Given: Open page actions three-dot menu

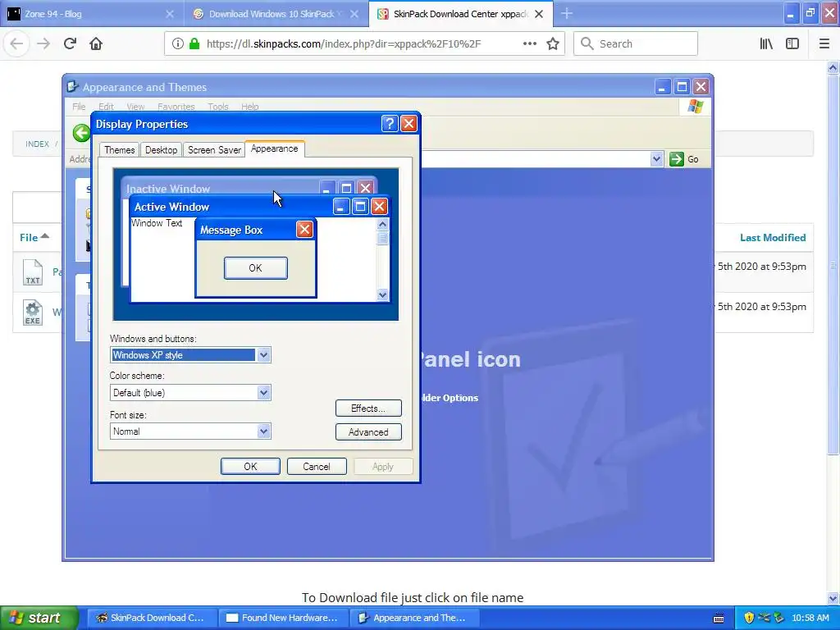Looking at the screenshot, I should pyautogui.click(x=529, y=43).
